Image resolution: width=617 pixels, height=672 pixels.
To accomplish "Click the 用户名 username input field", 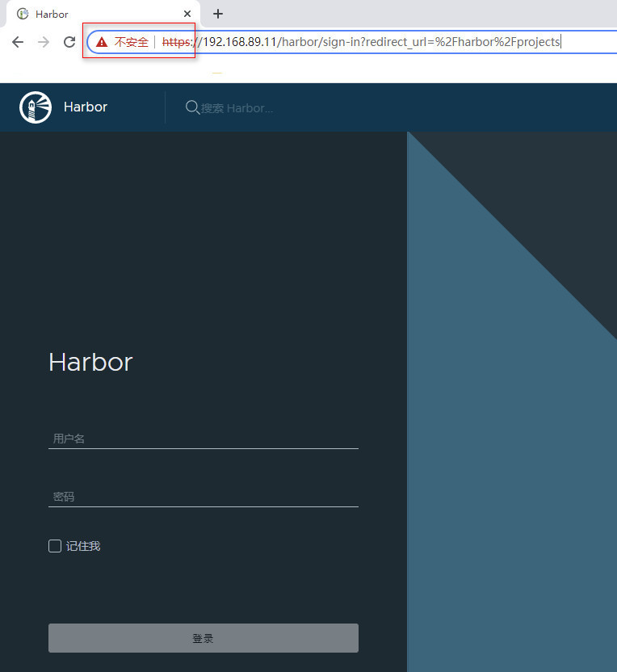I will (x=203, y=439).
